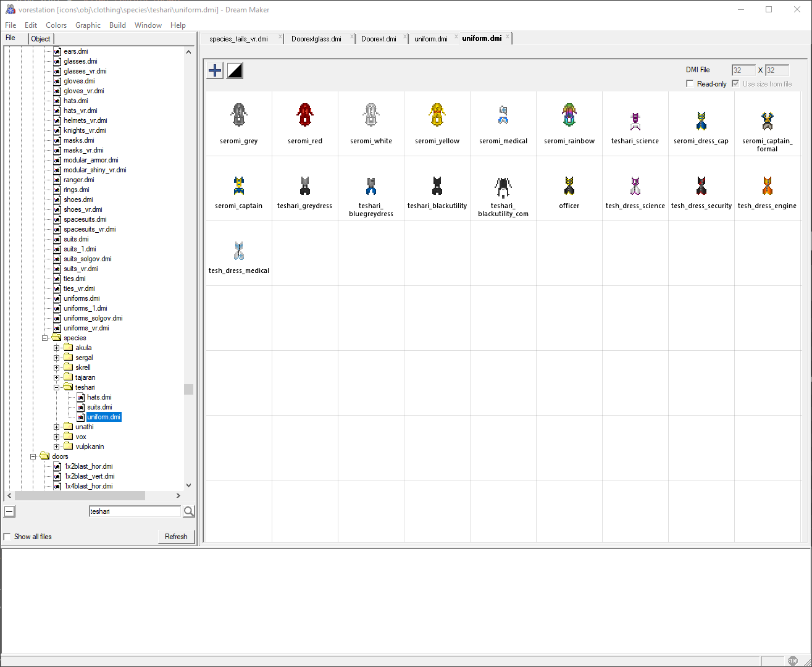Collapse the teshari folder in the tree
Screen dimensions: 812x667
point(57,387)
